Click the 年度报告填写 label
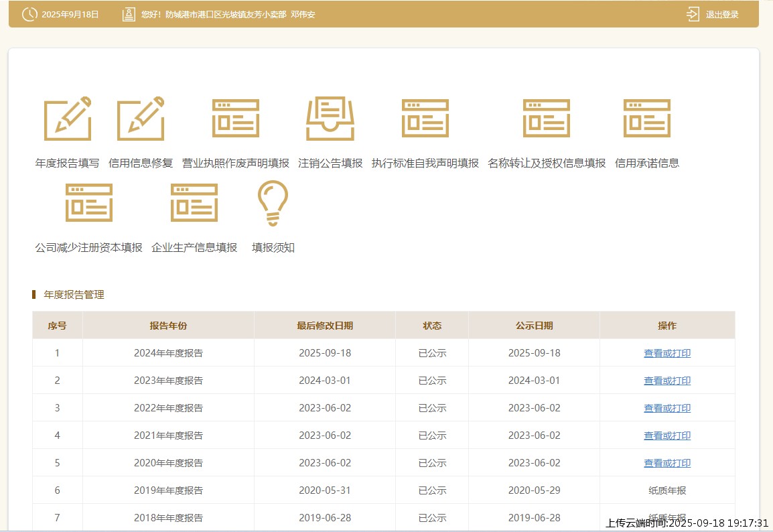The image size is (773, 532). point(67,163)
